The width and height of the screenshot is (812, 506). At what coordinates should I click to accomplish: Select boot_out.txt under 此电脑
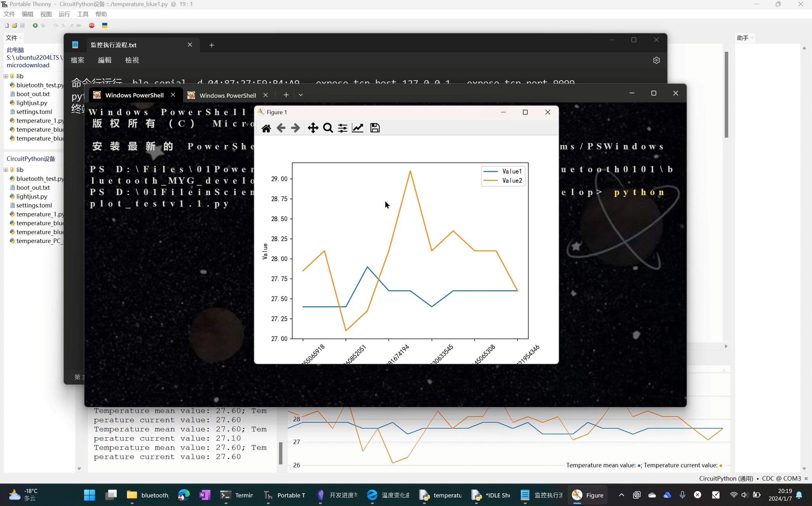(33, 94)
